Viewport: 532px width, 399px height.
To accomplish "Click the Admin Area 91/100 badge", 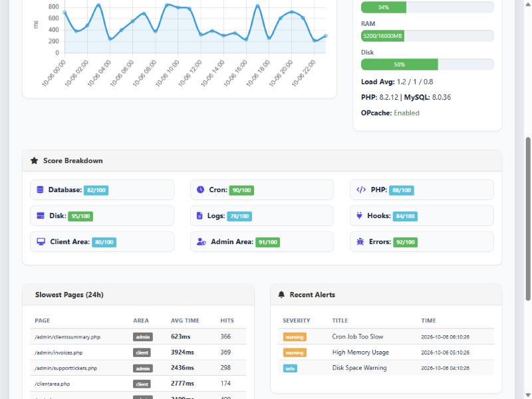I will point(268,242).
